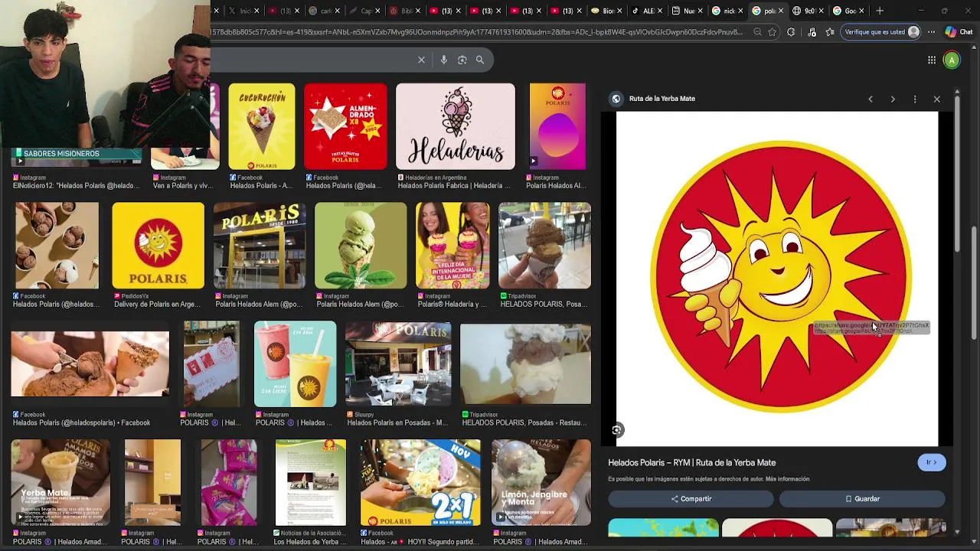This screenshot has width=980, height=551.
Task: Bookmark page with address bar star
Action: 773,32
